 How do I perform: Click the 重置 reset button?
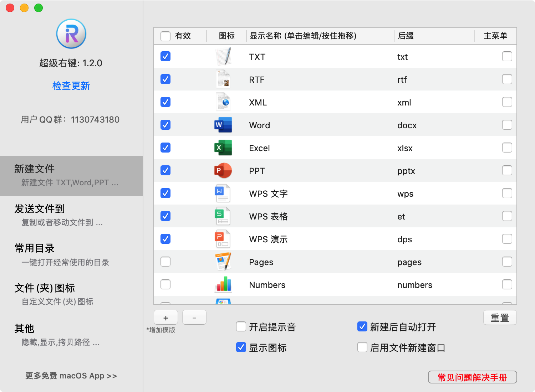pos(500,318)
